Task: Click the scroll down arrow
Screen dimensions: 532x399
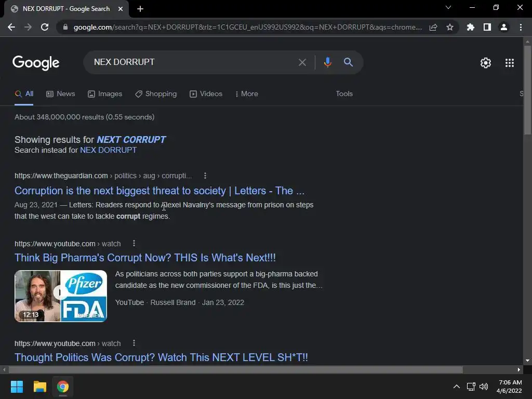Action: (x=527, y=361)
